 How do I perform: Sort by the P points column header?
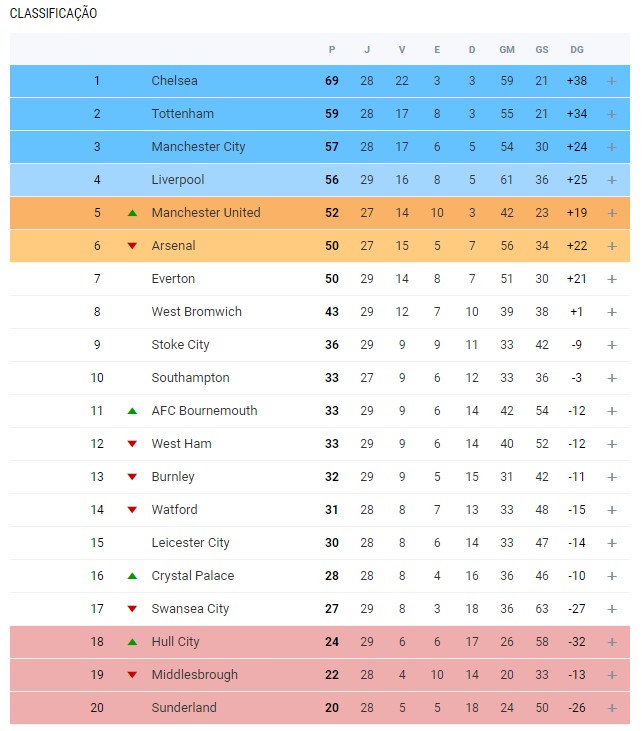coord(331,50)
